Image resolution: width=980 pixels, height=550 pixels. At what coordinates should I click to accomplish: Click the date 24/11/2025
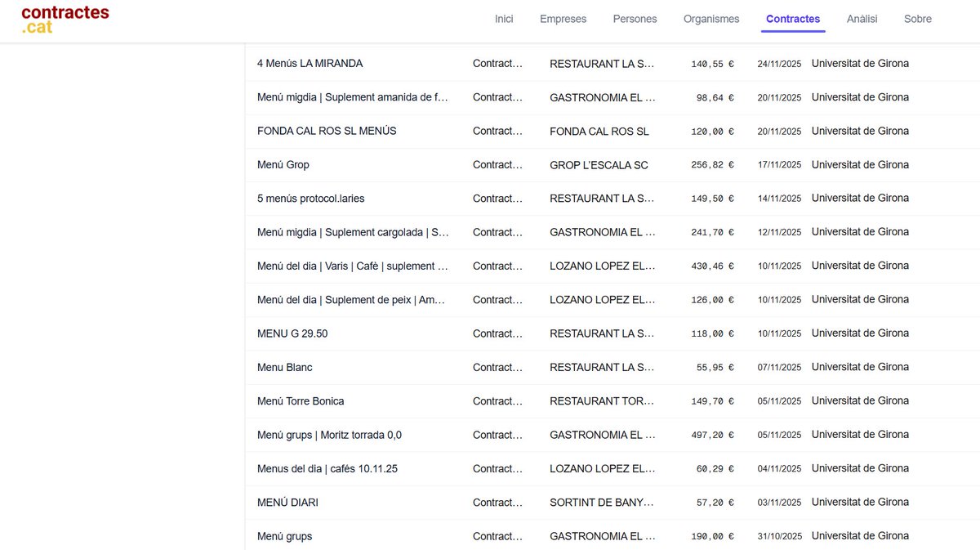779,64
